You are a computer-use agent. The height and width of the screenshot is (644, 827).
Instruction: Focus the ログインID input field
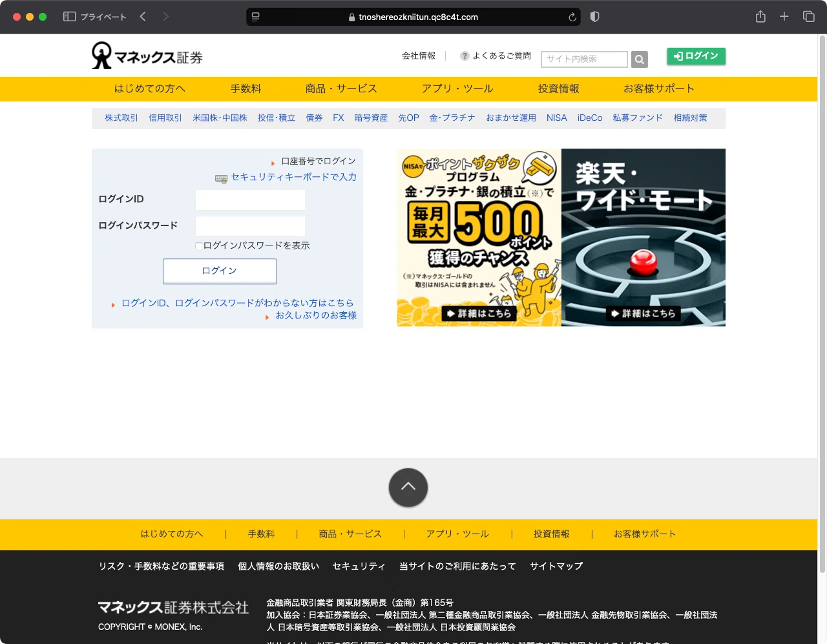point(250,200)
